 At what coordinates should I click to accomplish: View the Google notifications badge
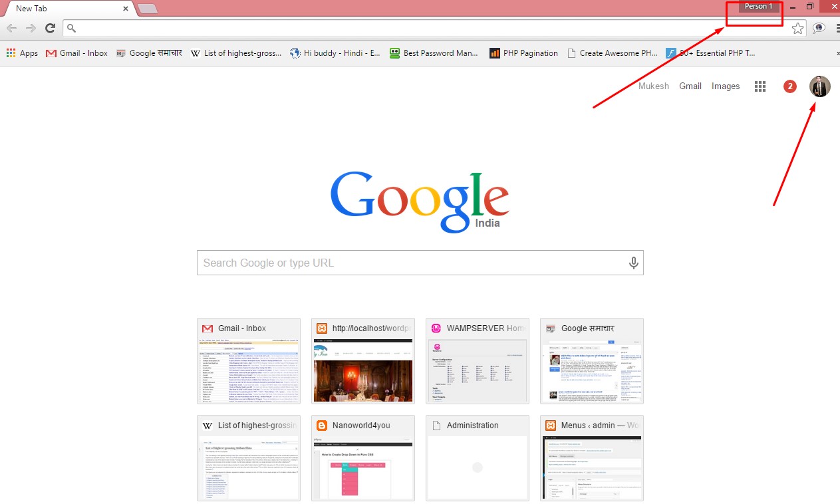[790, 86]
